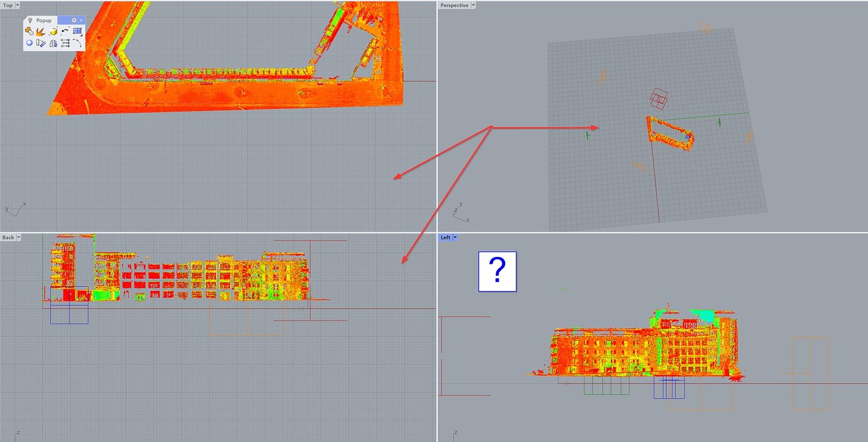Activate the Back viewport by clicking its title
Screen dimensions: 868x442
tap(7, 237)
